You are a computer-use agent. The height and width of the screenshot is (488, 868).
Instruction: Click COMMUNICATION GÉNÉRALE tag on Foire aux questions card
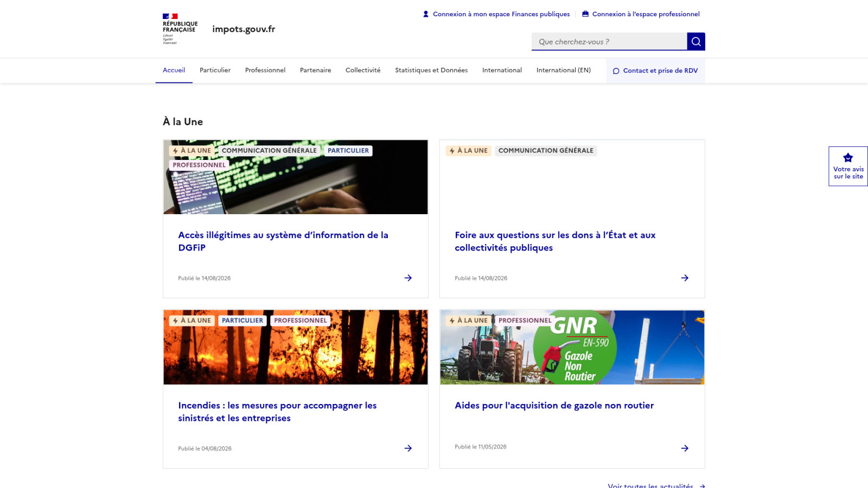pyautogui.click(x=546, y=151)
